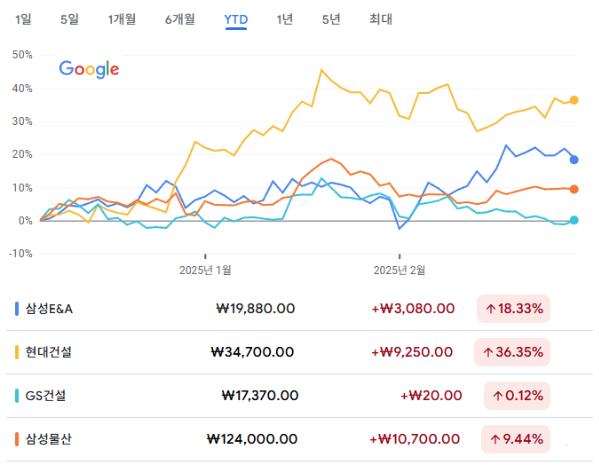Click the 2025년 2월 axis marker
The width and height of the screenshot is (599, 469).
point(399,270)
